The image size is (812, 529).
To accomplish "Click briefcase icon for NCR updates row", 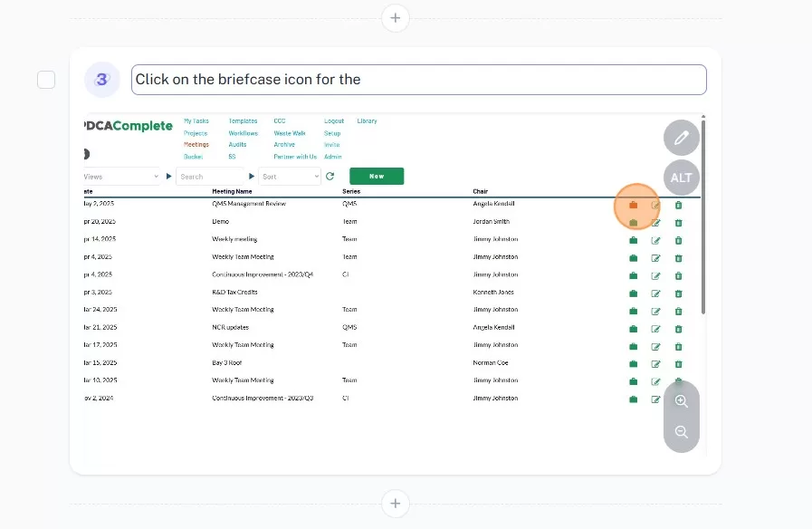I will 634,328.
